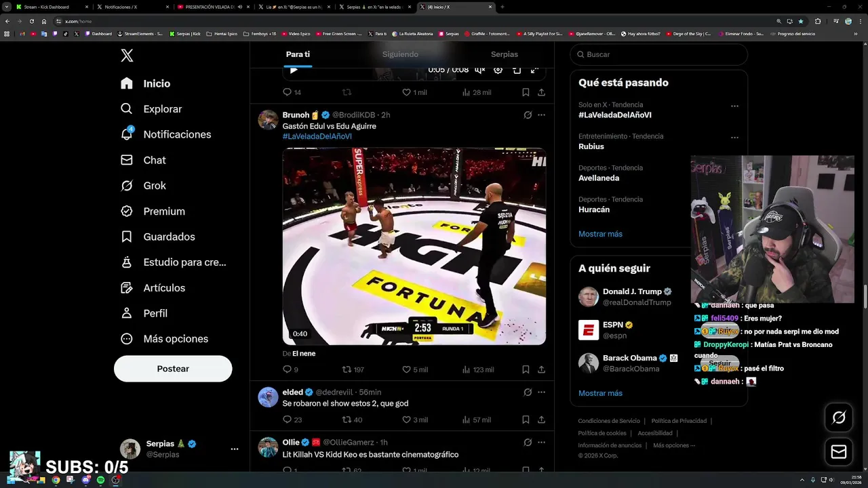Viewport: 868px width, 488px height.
Task: Share elded's post
Action: point(541,420)
